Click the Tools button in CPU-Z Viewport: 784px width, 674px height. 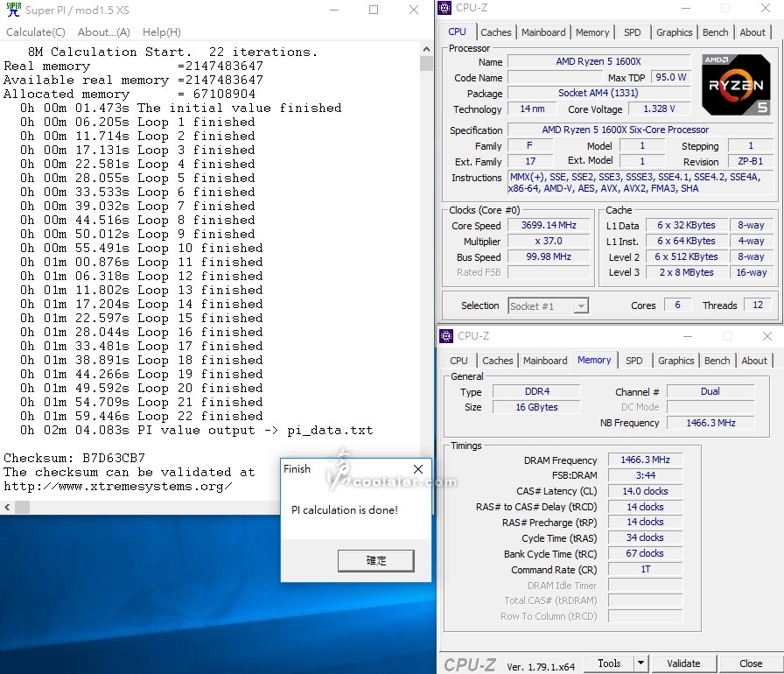(610, 663)
